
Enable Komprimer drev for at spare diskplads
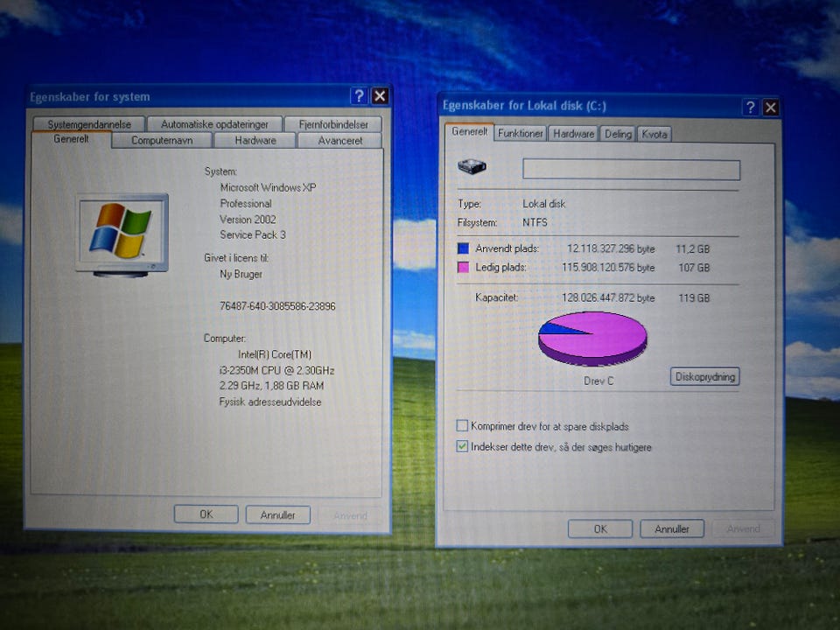[462, 426]
